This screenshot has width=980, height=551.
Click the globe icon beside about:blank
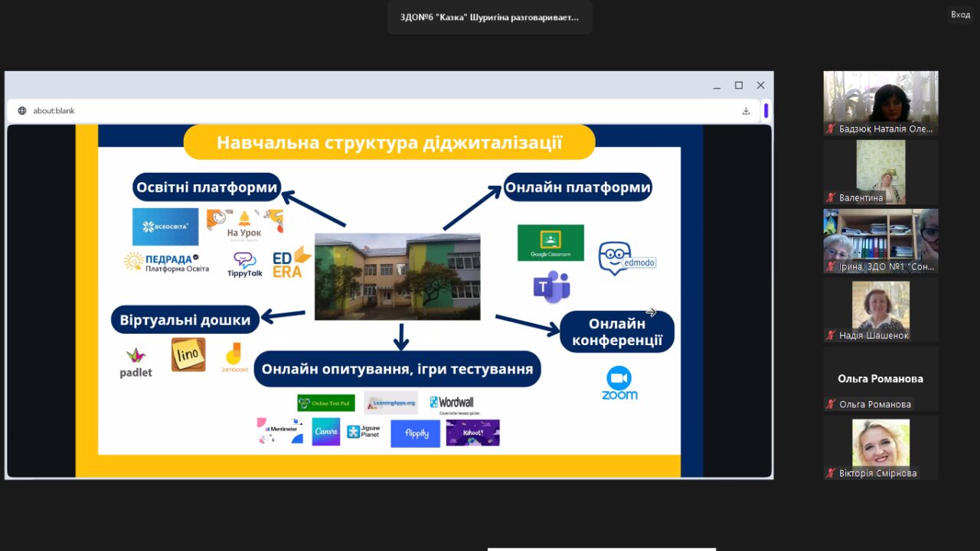coord(22,110)
